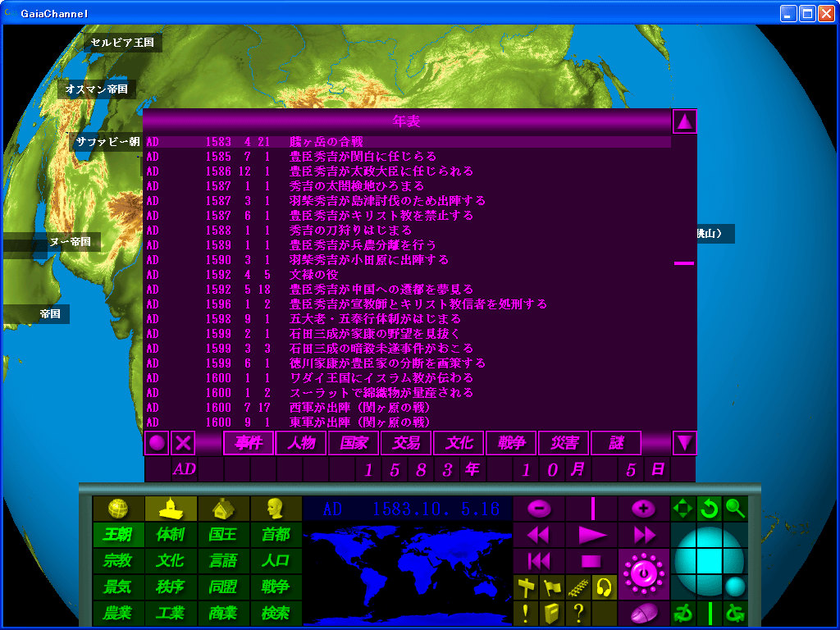Click the green あ character icon on the right
Viewport: 840px width, 630px height.
[736, 614]
